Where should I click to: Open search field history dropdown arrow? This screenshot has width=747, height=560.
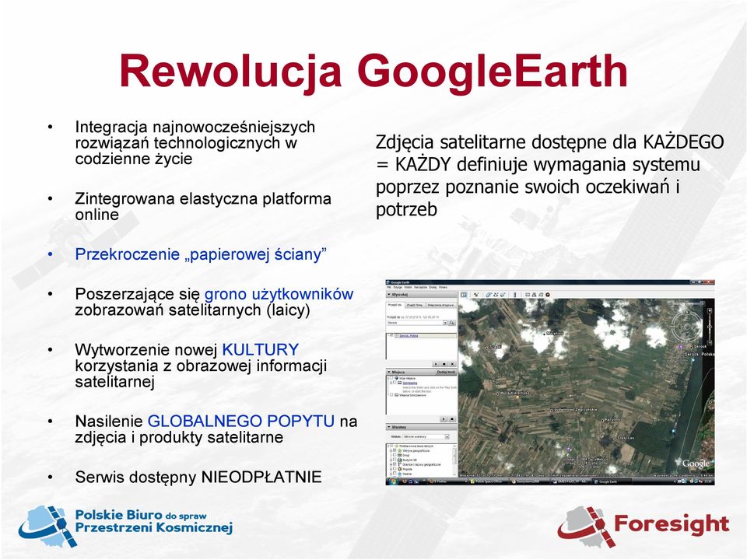click(x=445, y=323)
